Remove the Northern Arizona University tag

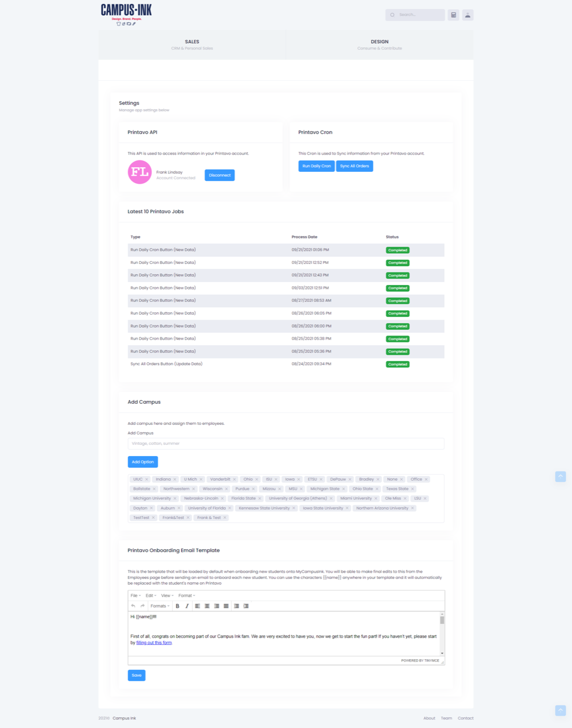click(412, 508)
